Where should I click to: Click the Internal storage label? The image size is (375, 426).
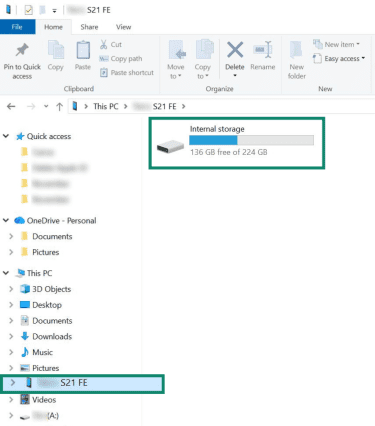[217, 129]
